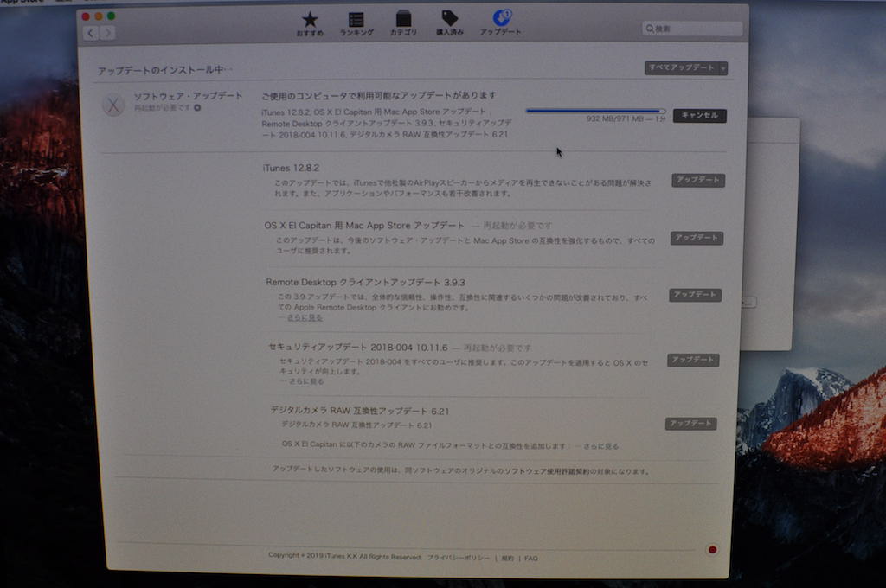Click the ソフトウェア・アップデート label
Image resolution: width=886 pixels, height=588 pixels.
[188, 96]
